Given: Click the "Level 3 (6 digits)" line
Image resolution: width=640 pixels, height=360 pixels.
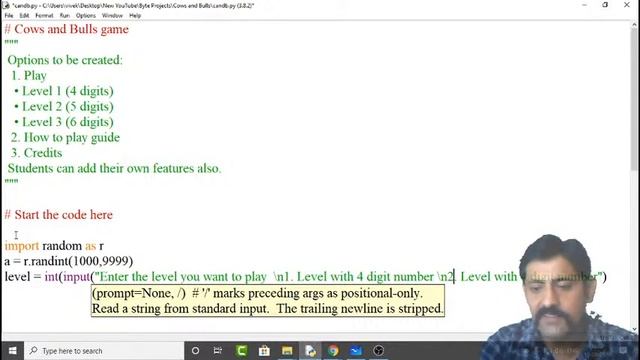Looking at the screenshot, I should pos(68,122).
